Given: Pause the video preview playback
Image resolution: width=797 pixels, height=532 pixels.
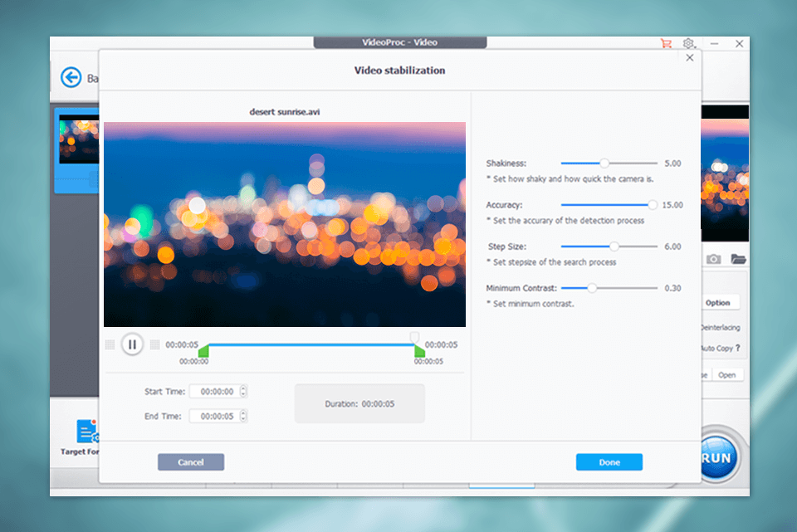Looking at the screenshot, I should [x=132, y=344].
